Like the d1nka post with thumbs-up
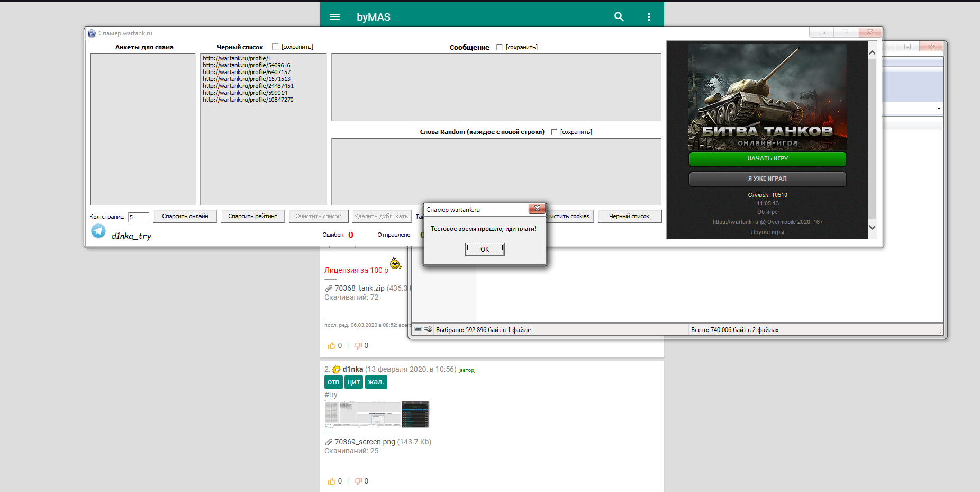 [x=332, y=481]
